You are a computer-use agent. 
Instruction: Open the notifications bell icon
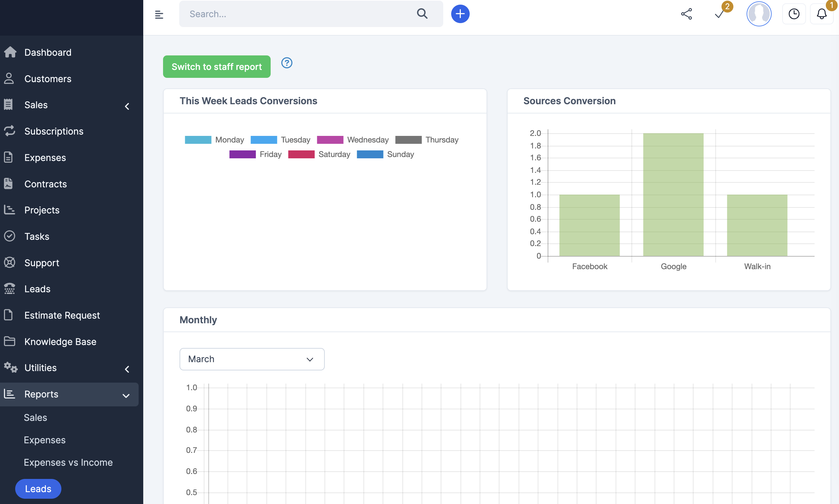pyautogui.click(x=821, y=14)
